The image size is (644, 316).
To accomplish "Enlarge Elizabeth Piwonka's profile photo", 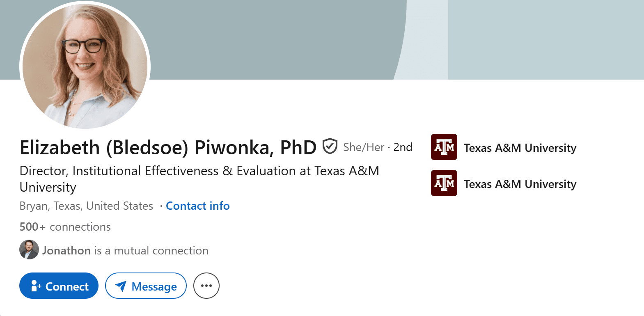I will coord(85,66).
